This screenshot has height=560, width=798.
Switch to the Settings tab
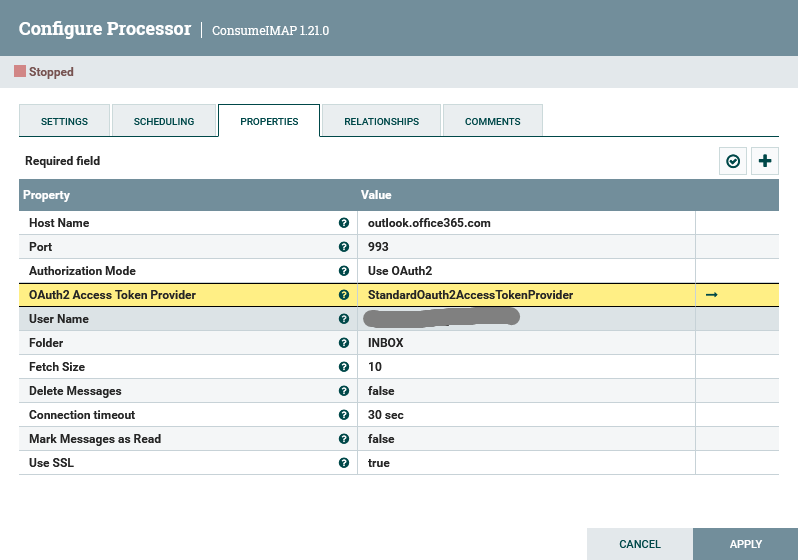point(64,121)
